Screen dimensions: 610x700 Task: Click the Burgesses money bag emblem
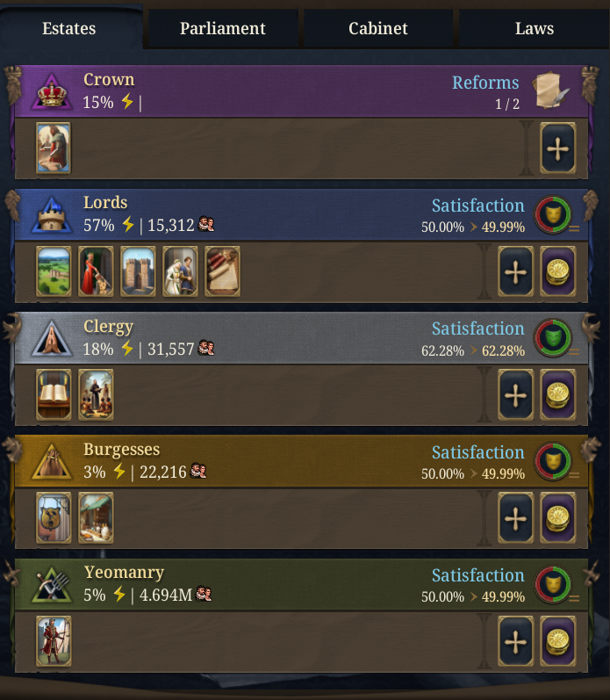pyautogui.click(x=52, y=462)
